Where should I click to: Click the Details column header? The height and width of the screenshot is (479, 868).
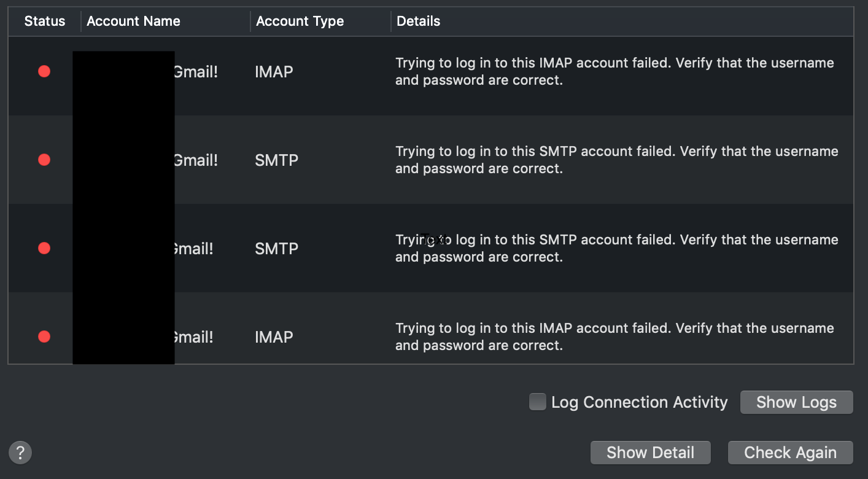pos(418,21)
